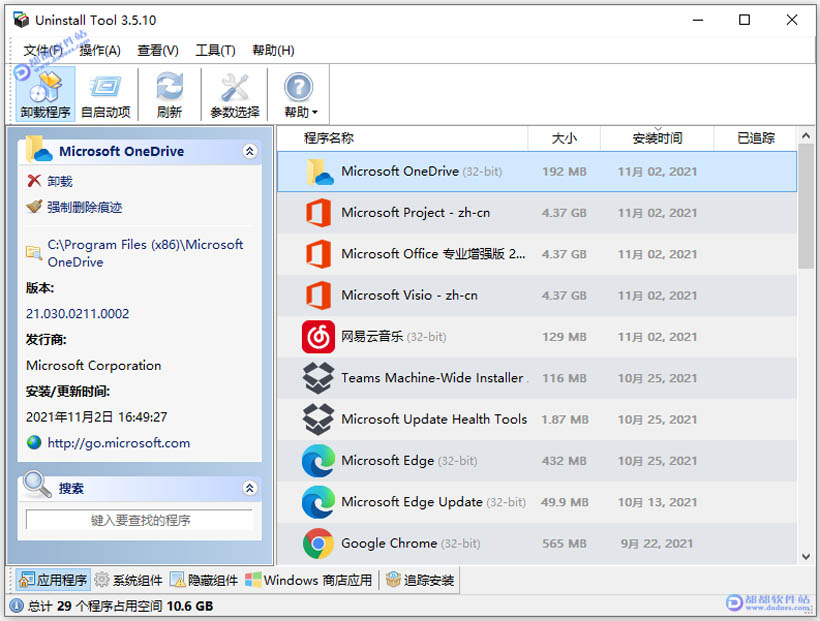Click the broom icon for force removal
Image resolution: width=820 pixels, height=621 pixels.
point(34,207)
